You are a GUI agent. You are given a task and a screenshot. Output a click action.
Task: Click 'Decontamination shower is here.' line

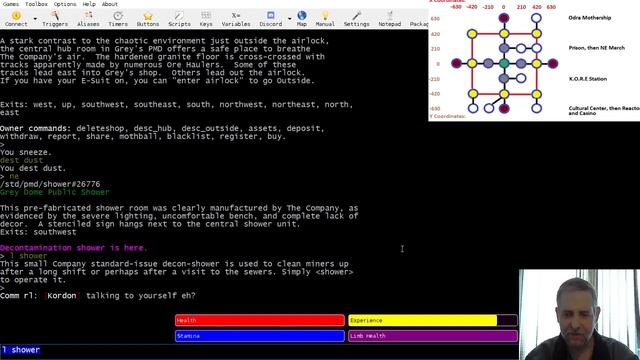click(73, 248)
